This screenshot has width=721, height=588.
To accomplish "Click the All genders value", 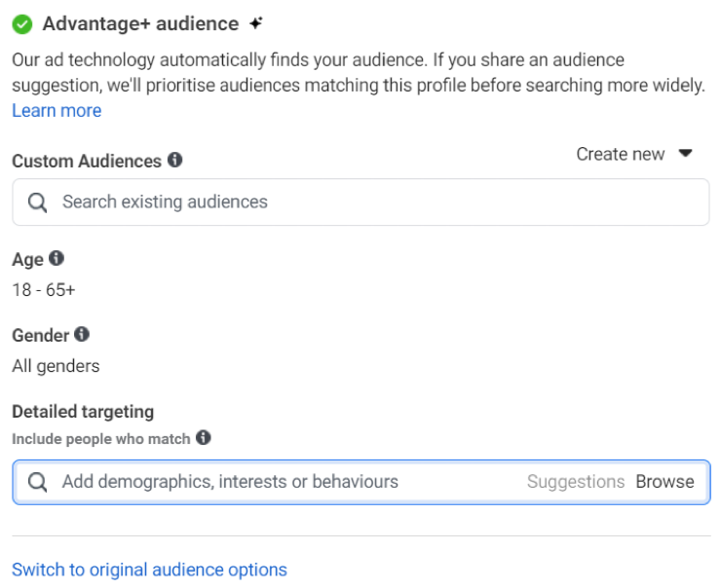I will click(56, 366).
